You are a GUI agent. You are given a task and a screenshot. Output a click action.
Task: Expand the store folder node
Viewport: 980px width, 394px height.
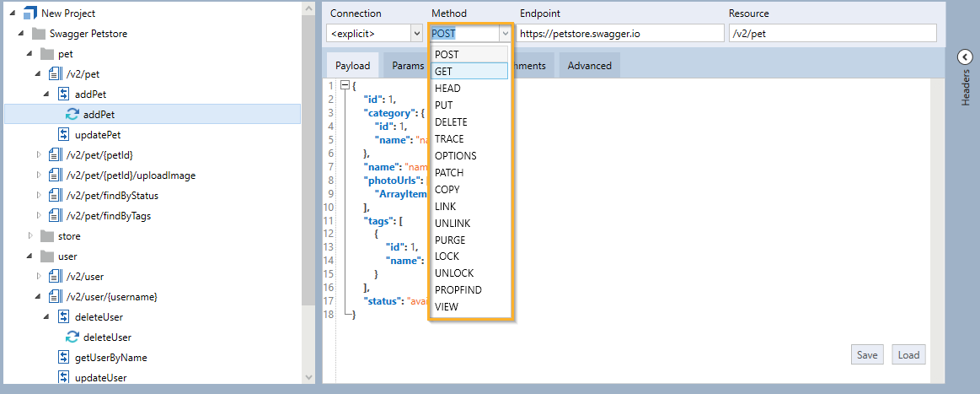click(29, 236)
